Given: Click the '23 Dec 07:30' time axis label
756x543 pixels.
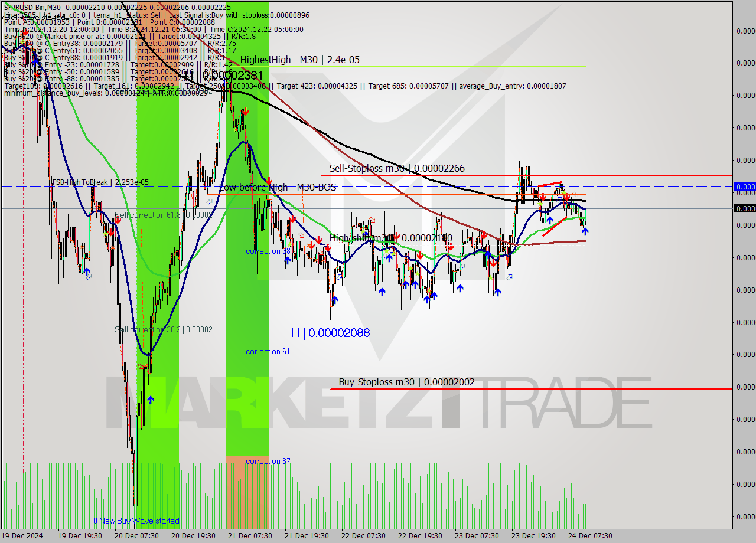Looking at the screenshot, I should (x=477, y=535).
